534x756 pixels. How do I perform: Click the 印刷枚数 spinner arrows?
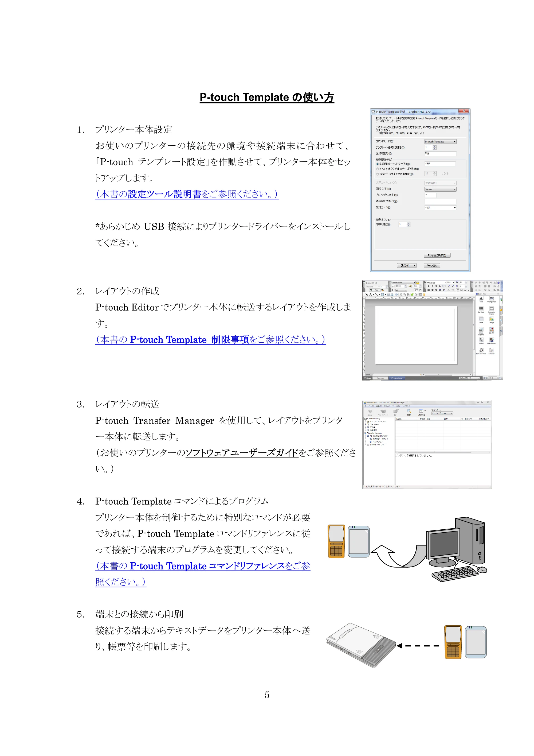pyautogui.click(x=408, y=224)
